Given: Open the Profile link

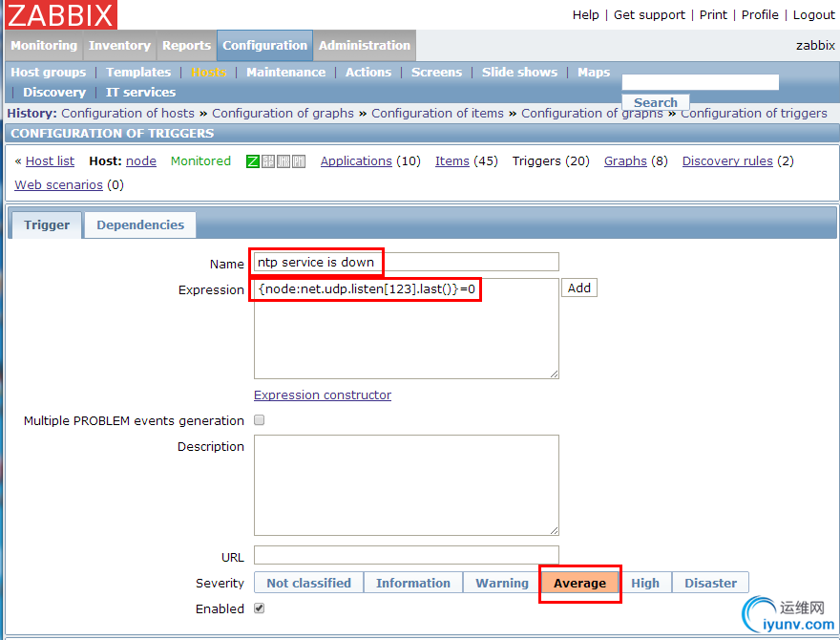Looking at the screenshot, I should click(x=760, y=15).
